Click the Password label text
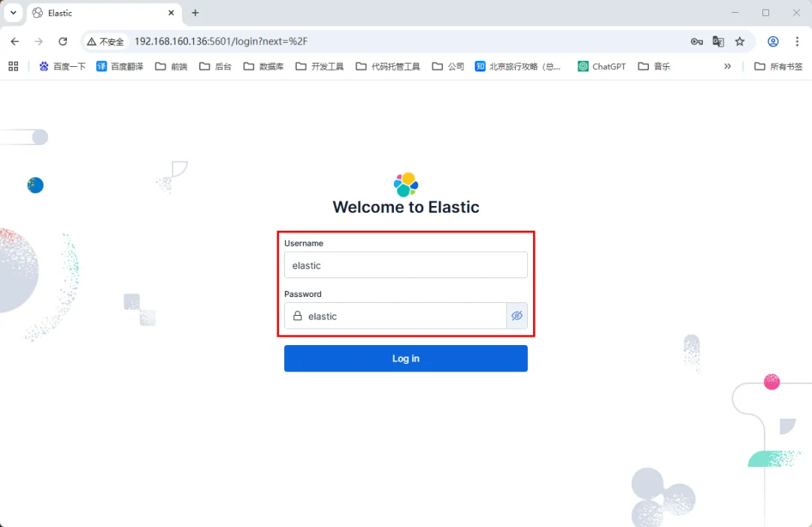The width and height of the screenshot is (812, 527). click(x=303, y=294)
